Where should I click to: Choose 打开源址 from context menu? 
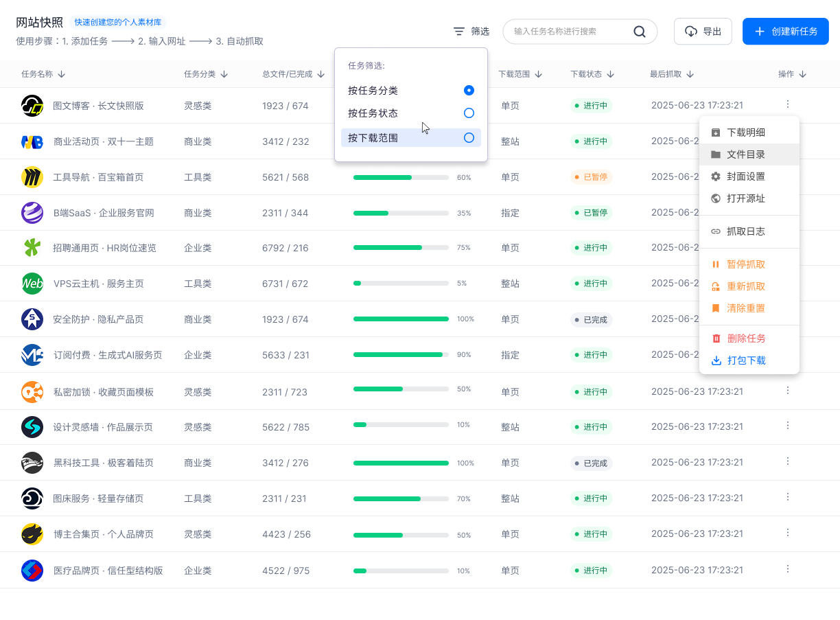(749, 198)
